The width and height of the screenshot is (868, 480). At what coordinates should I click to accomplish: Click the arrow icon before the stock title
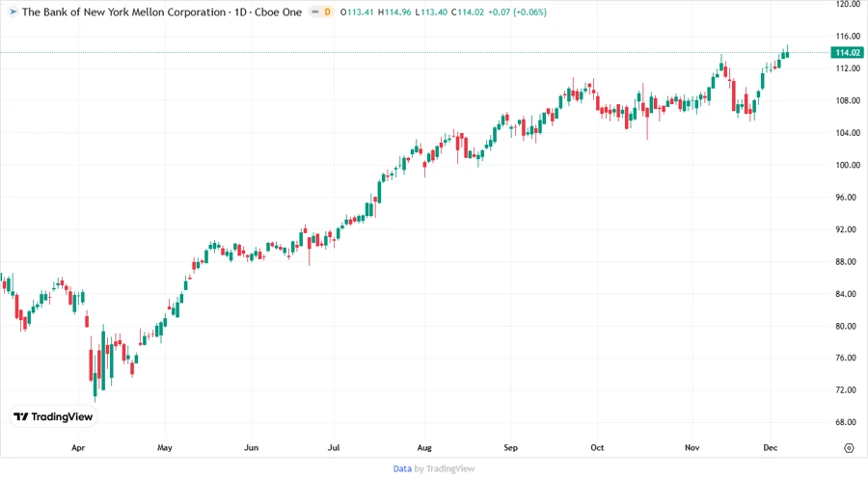14,12
